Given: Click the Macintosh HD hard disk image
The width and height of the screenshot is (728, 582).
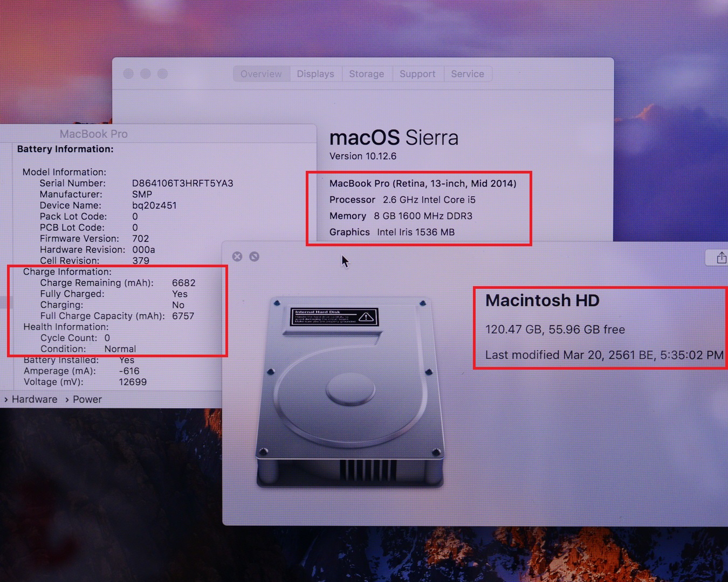Looking at the screenshot, I should (x=350, y=392).
